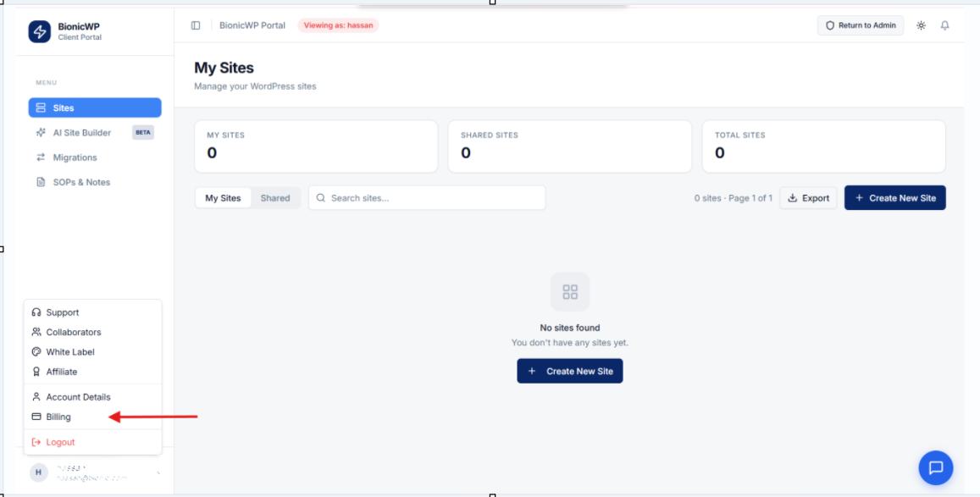Open AI Site Builder menu item

(95, 132)
